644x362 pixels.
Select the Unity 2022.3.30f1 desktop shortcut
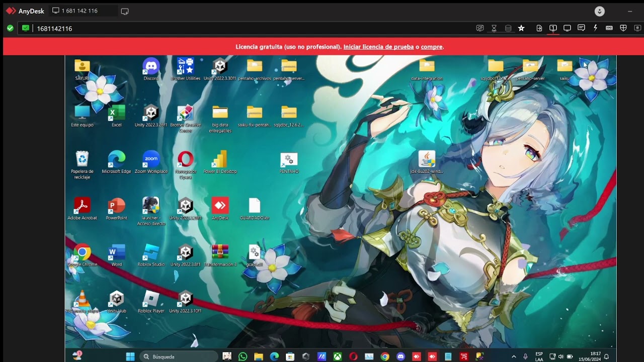[220, 69]
